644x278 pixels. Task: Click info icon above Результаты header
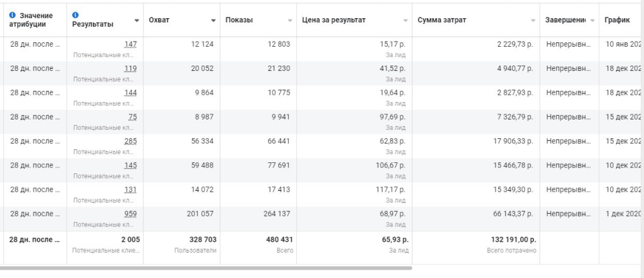point(76,14)
